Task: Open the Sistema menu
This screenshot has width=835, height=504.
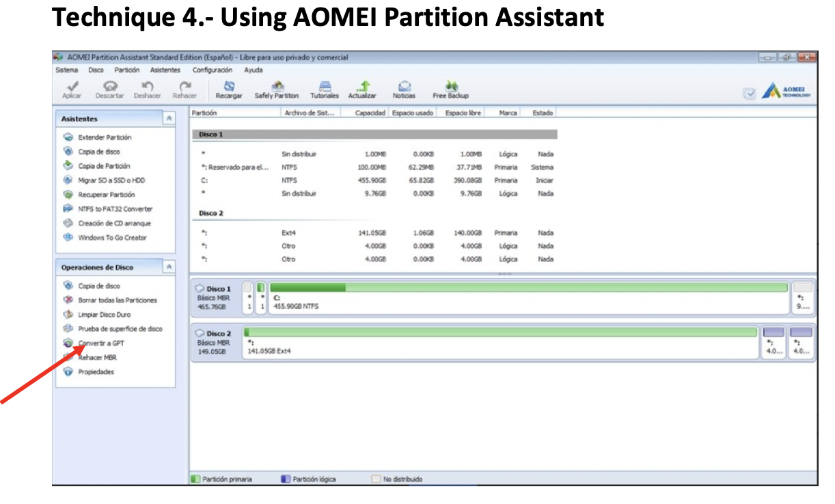Action: [x=66, y=70]
